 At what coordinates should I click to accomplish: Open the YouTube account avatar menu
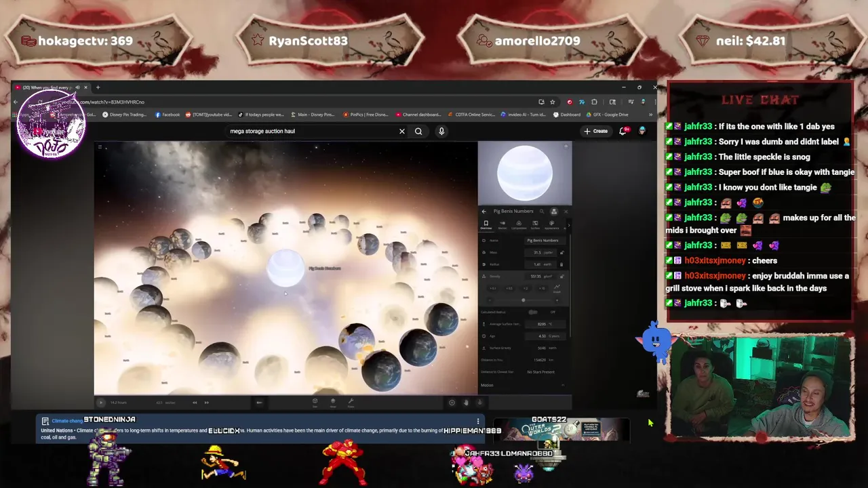click(x=642, y=131)
